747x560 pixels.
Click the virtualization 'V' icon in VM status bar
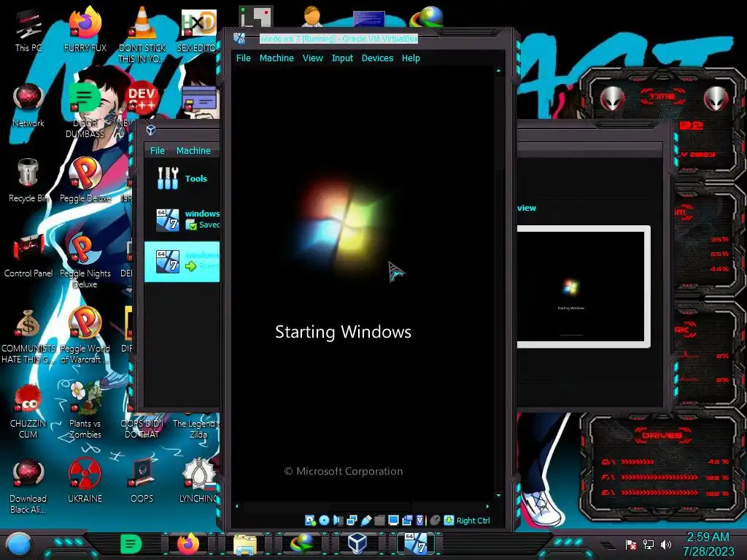(x=420, y=521)
